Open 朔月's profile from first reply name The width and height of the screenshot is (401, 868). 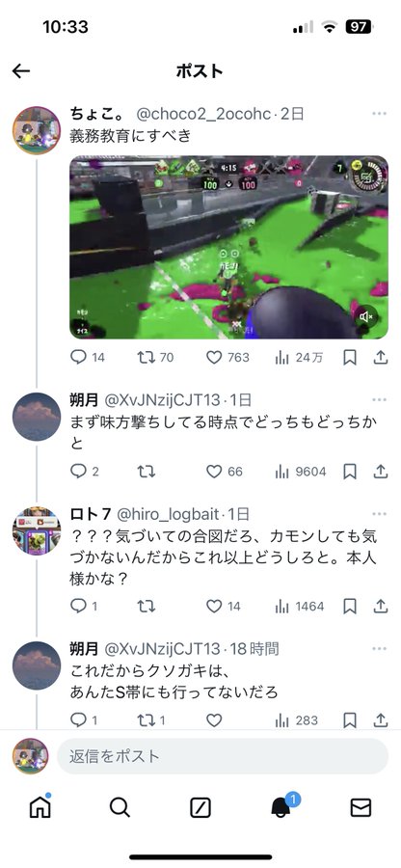pyautogui.click(x=84, y=399)
